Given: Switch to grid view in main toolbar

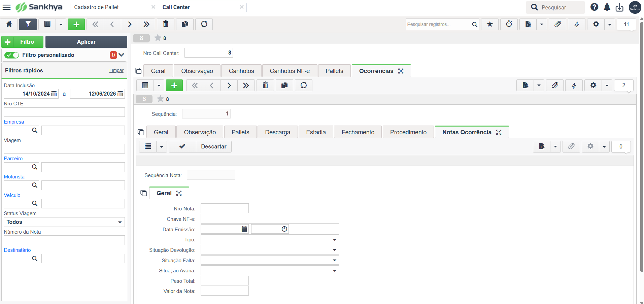Looking at the screenshot, I should (x=47, y=24).
